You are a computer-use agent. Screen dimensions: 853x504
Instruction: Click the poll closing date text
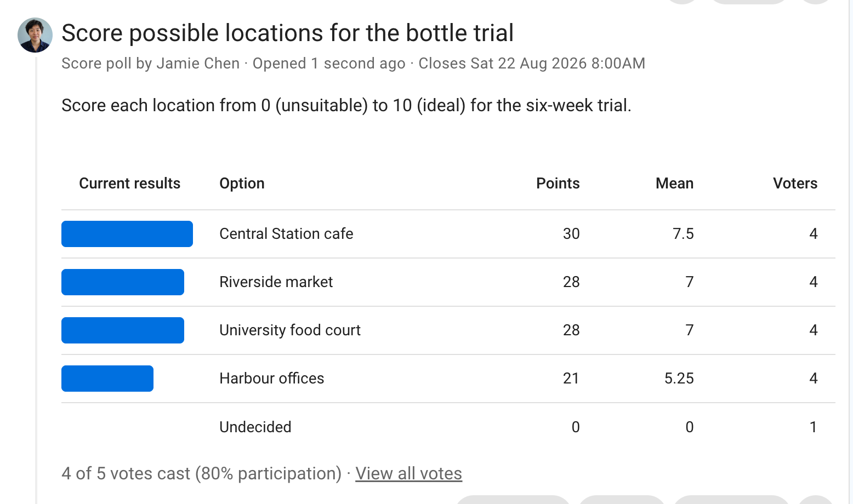532,64
